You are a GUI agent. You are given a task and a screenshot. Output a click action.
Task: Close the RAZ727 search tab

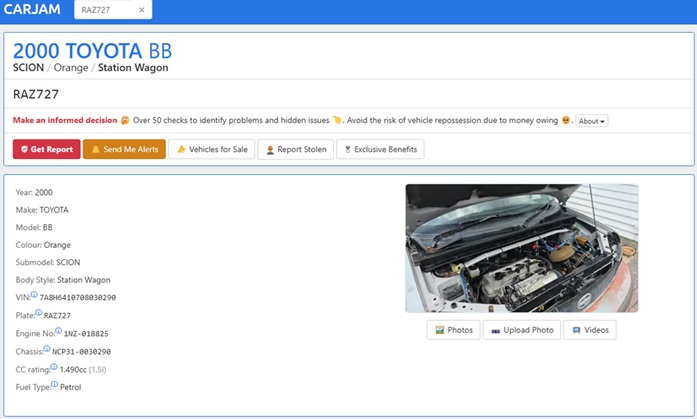click(142, 10)
